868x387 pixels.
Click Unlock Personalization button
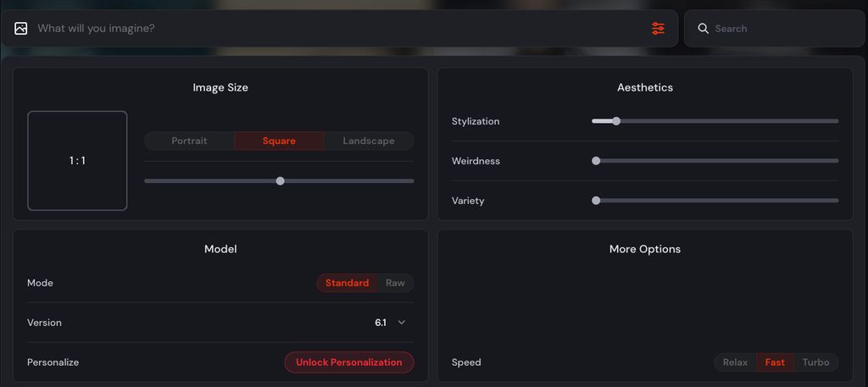coord(348,362)
